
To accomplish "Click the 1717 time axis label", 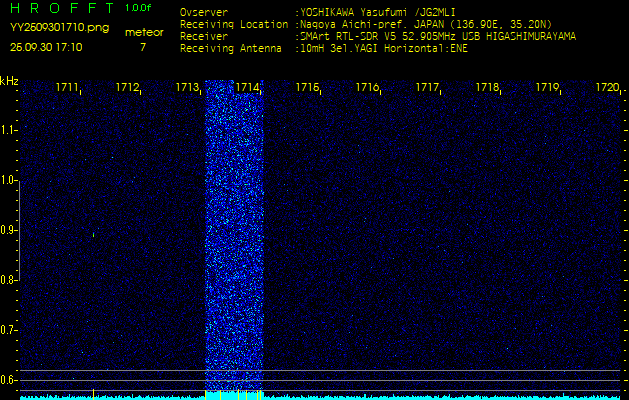I will [427, 87].
